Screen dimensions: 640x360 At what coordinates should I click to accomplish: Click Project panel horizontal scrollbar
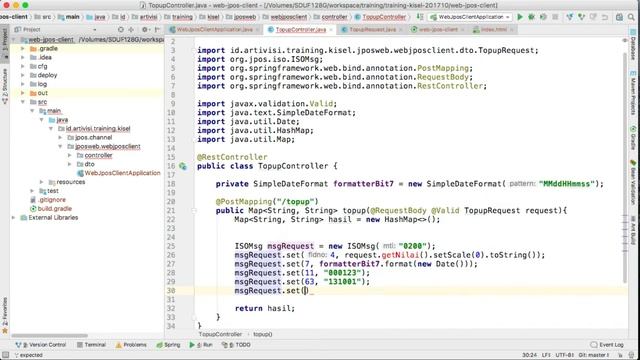[x=49, y=336]
